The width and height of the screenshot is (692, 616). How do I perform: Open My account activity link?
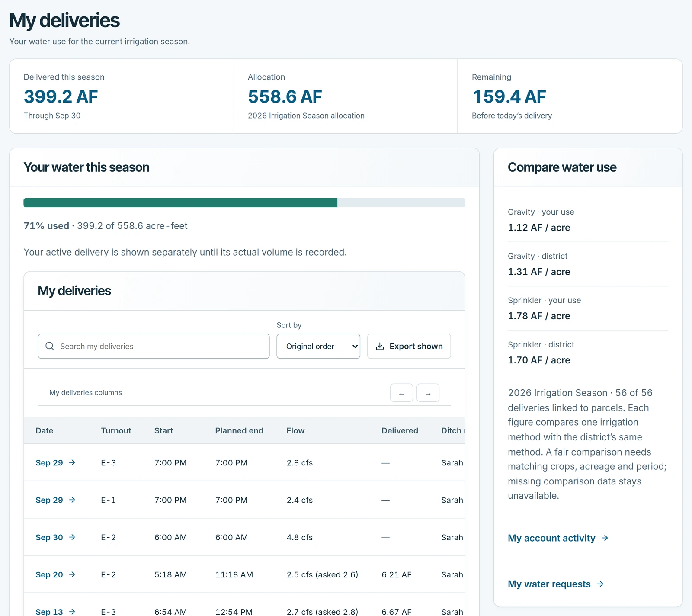[558, 538]
